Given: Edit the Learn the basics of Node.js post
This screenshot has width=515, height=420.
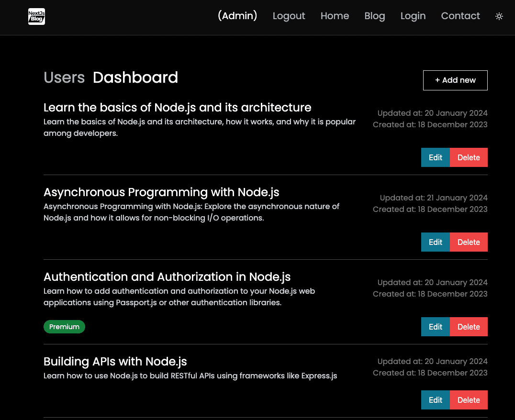Looking at the screenshot, I should [x=435, y=157].
